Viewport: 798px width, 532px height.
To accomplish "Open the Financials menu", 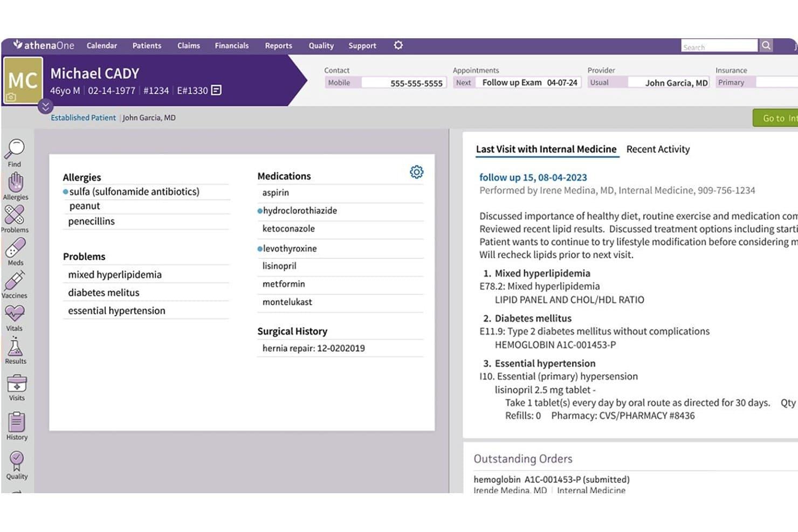I will click(232, 46).
